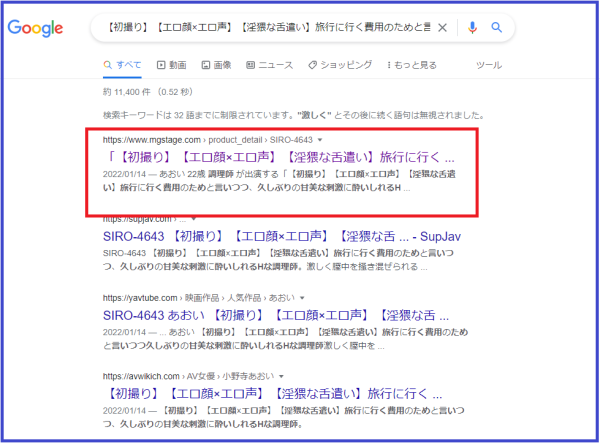Start voice search with the microphone icon

tap(472, 28)
